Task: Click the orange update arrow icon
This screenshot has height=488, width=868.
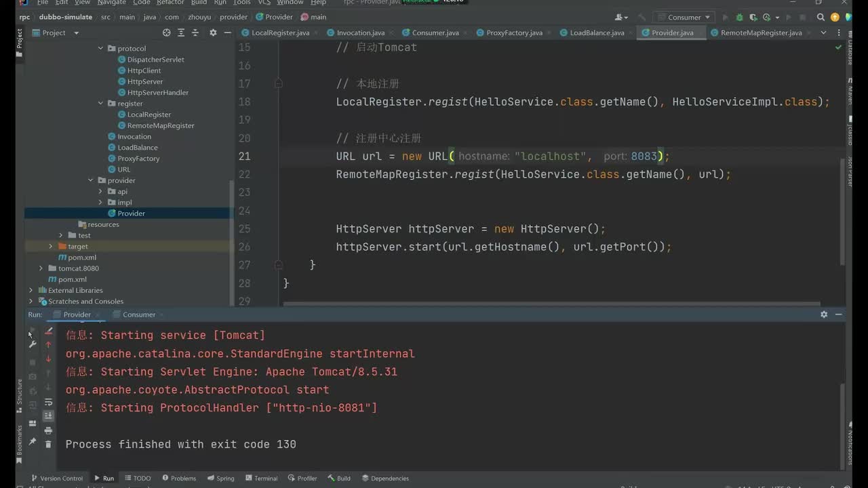Action: pos(836,17)
